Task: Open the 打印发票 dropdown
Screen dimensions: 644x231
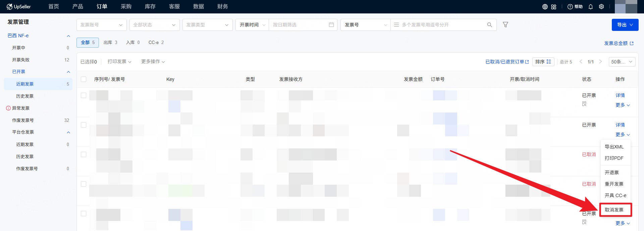Action: (119, 61)
